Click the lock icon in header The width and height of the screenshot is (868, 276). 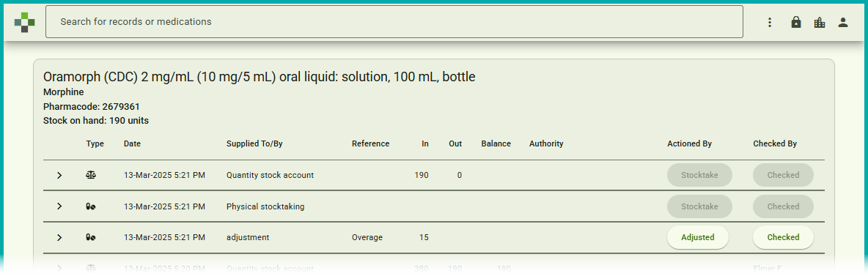coord(796,22)
